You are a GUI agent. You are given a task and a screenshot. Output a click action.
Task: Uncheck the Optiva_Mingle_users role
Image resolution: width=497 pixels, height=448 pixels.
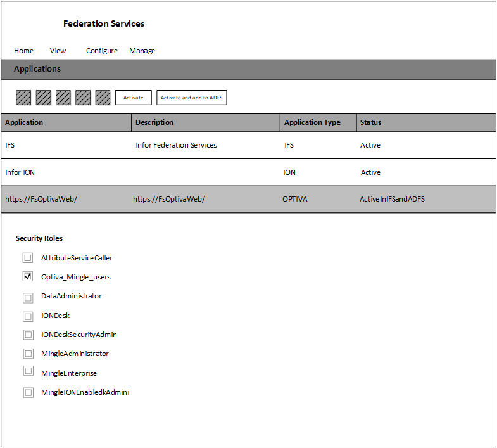click(28, 277)
